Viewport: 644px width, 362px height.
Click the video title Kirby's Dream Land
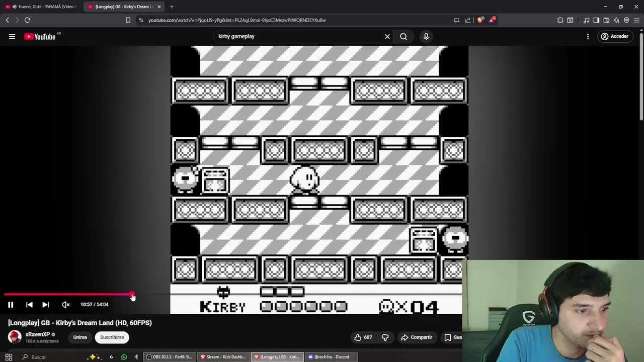(80, 323)
